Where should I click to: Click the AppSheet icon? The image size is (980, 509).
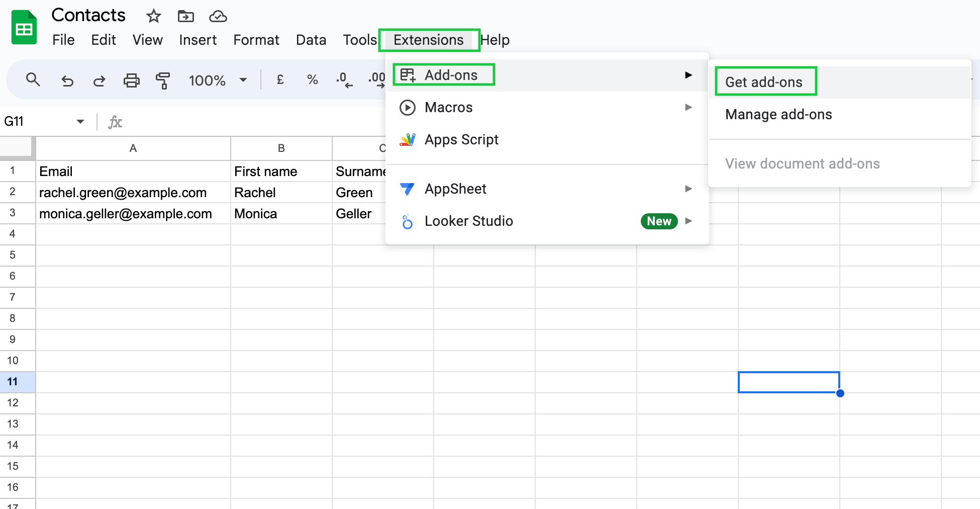pyautogui.click(x=408, y=189)
